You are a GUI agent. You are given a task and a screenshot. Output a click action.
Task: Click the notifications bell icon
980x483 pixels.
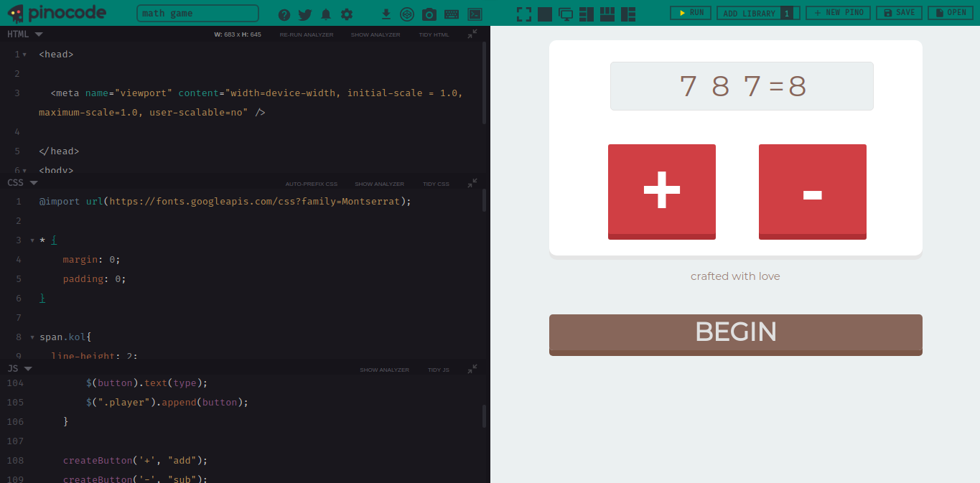(x=326, y=14)
